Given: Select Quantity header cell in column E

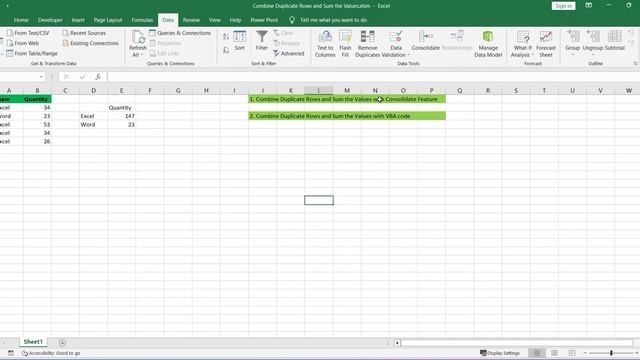Looking at the screenshot, I should click(x=121, y=107).
